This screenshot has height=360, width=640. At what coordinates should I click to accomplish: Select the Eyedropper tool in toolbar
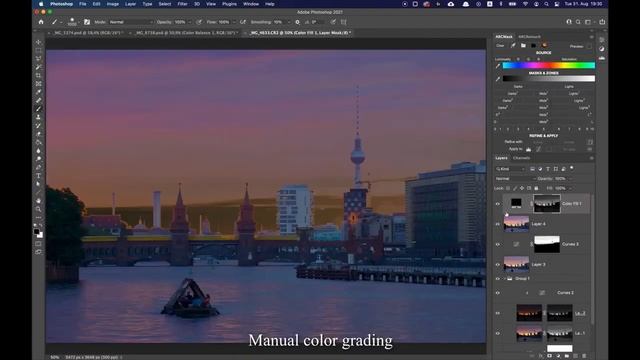pyautogui.click(x=38, y=92)
